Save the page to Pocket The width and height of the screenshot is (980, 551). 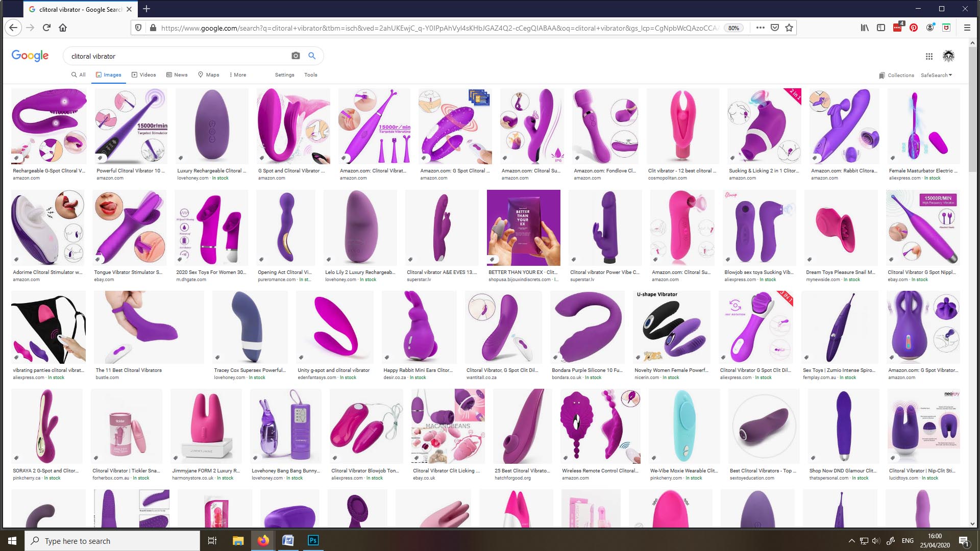click(774, 28)
